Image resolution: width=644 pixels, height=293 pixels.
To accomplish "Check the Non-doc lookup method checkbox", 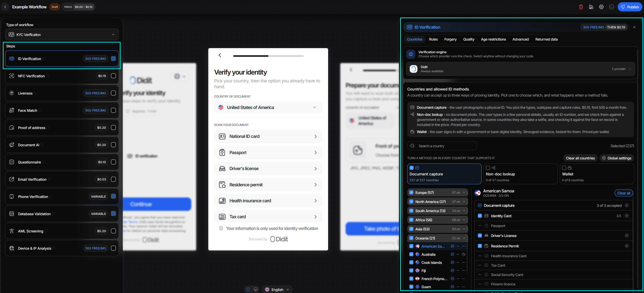I will 488,168.
